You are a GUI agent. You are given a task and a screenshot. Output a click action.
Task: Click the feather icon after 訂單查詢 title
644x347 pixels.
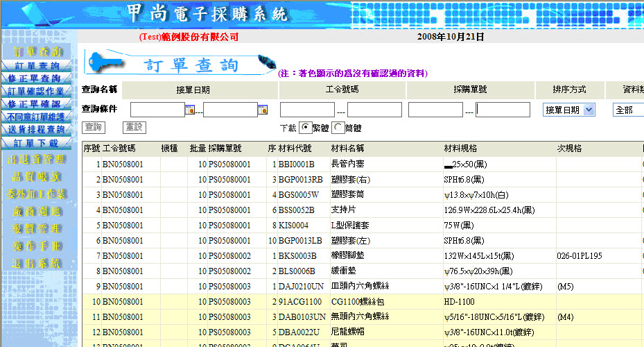[x=266, y=64]
